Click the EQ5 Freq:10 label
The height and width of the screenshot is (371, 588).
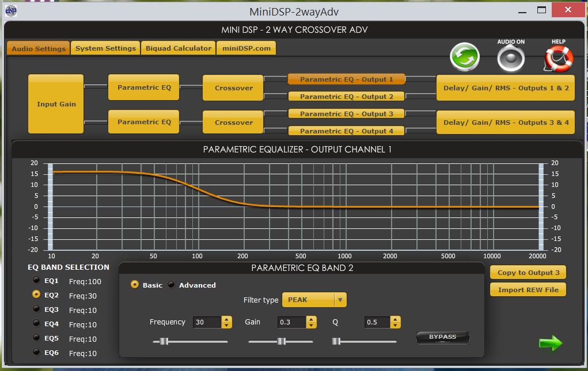click(83, 339)
